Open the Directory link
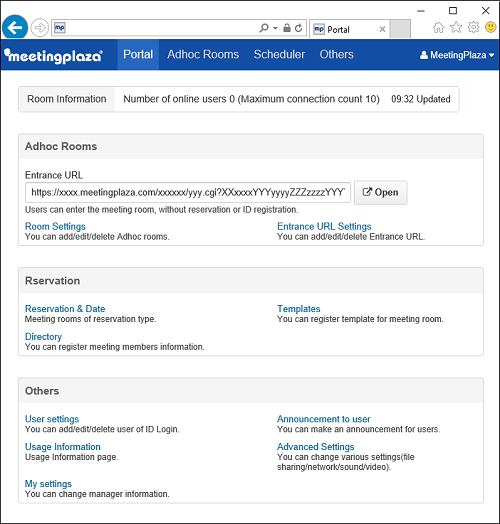Image resolution: width=500 pixels, height=524 pixels. (43, 337)
